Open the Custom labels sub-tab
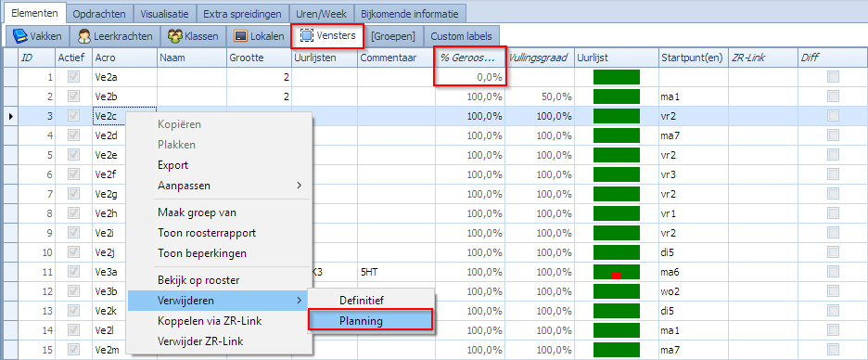Viewport: 868px width, 360px height. click(x=461, y=36)
